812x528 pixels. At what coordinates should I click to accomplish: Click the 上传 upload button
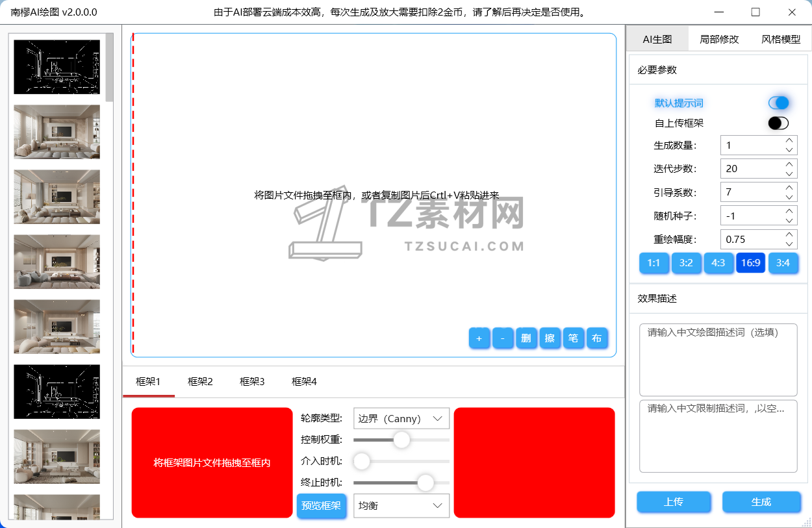(x=674, y=502)
